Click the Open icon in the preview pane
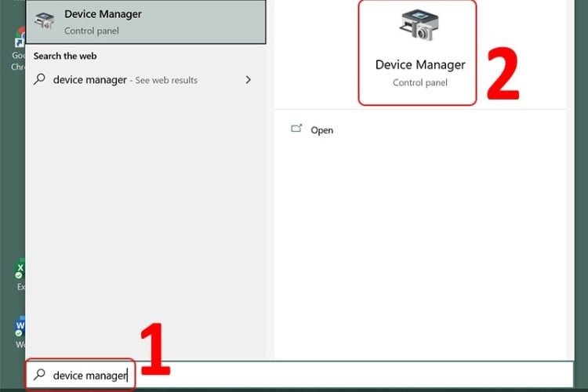This screenshot has height=392, width=588. pyautogui.click(x=296, y=129)
